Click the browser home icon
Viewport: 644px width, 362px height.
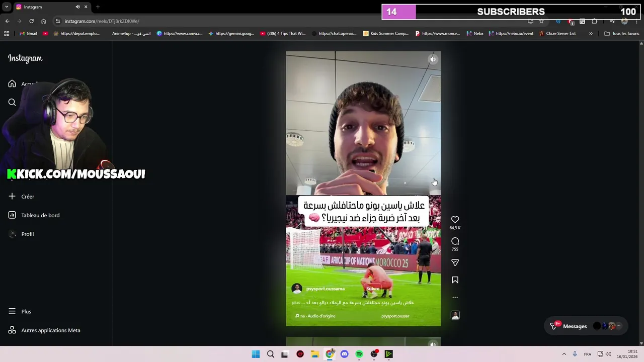(x=43, y=21)
